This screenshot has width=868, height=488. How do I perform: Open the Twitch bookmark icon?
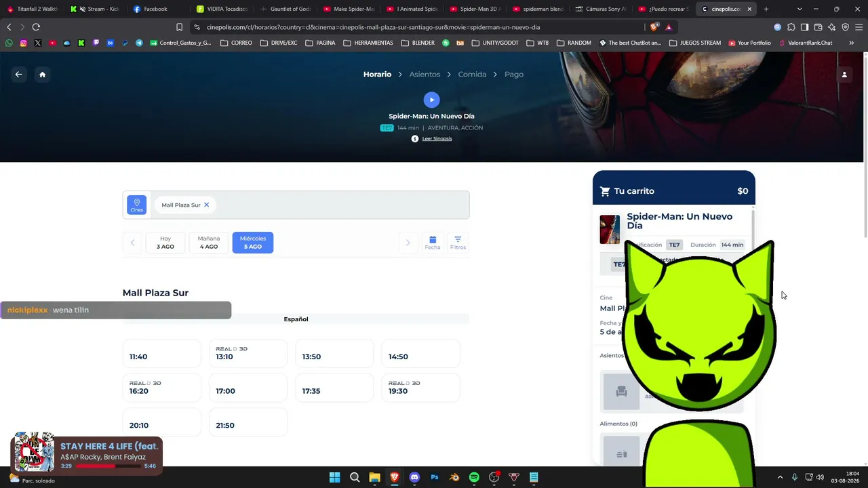(x=96, y=43)
